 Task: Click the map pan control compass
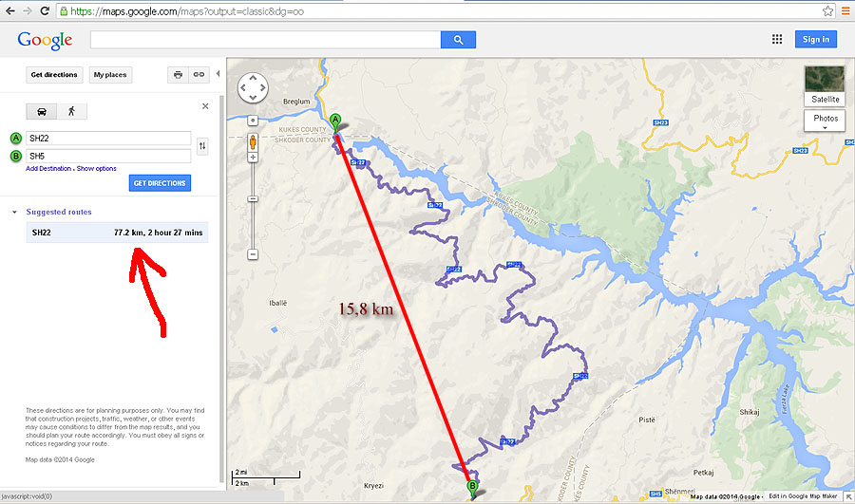coord(253,87)
